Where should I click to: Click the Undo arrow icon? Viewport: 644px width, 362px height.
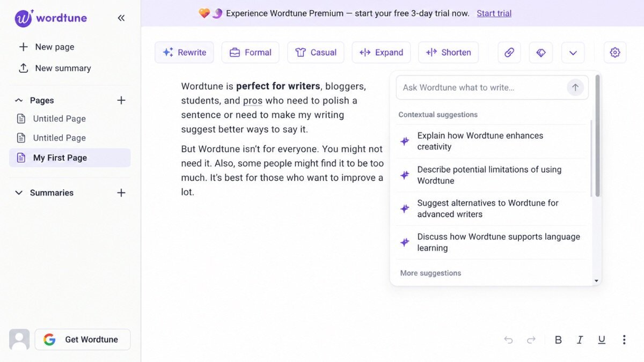508,340
